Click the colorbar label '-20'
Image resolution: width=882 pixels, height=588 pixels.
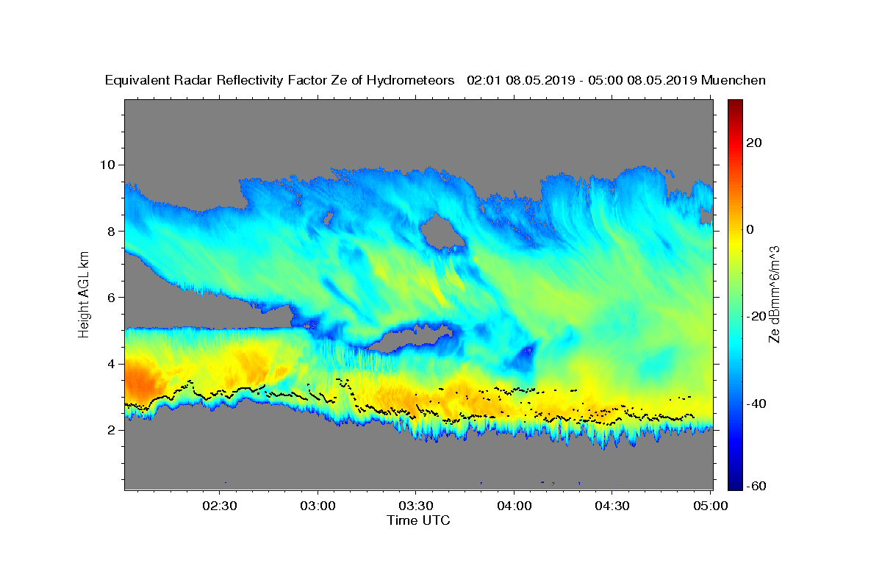click(756, 317)
